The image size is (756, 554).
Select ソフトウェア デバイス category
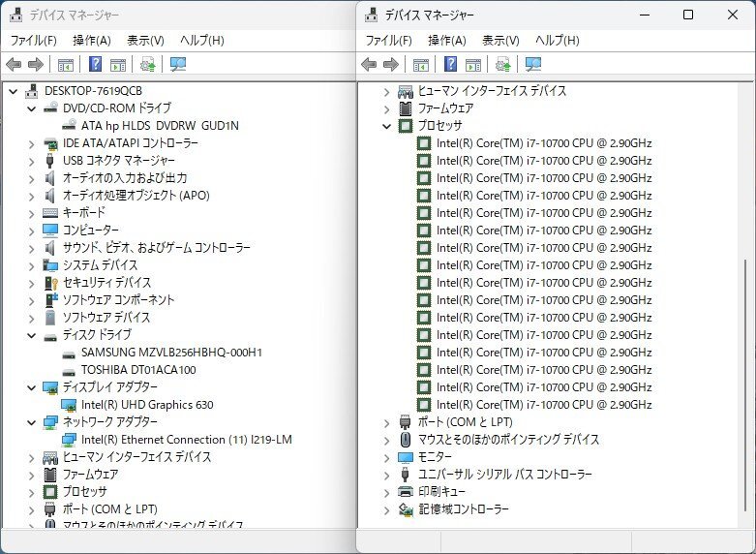[x=106, y=317]
